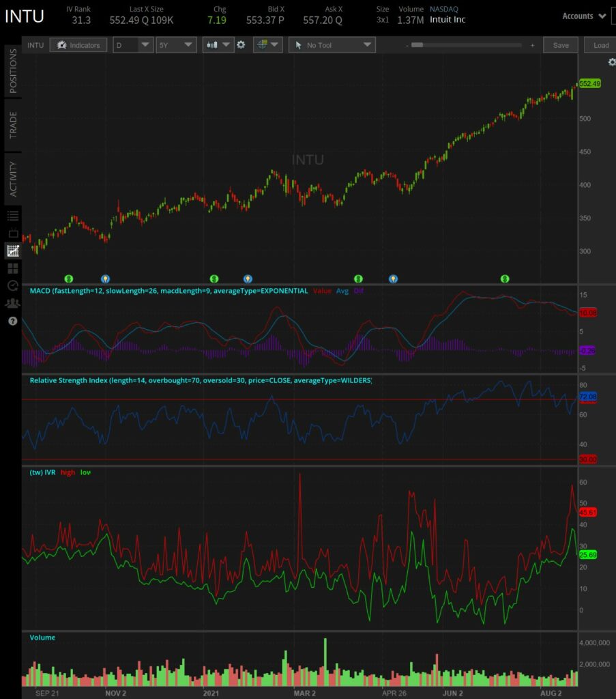Open the watchlist list icon in sidebar
616x699 pixels.
(13, 216)
